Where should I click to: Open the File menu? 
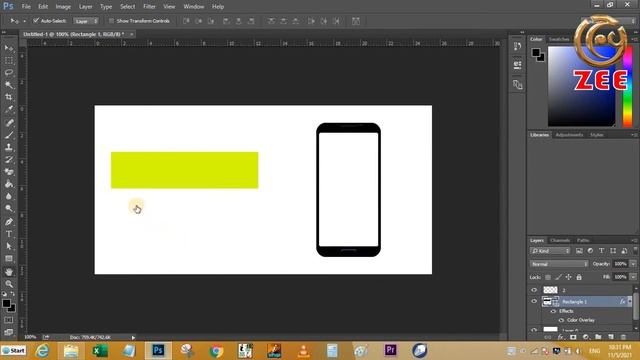26,7
